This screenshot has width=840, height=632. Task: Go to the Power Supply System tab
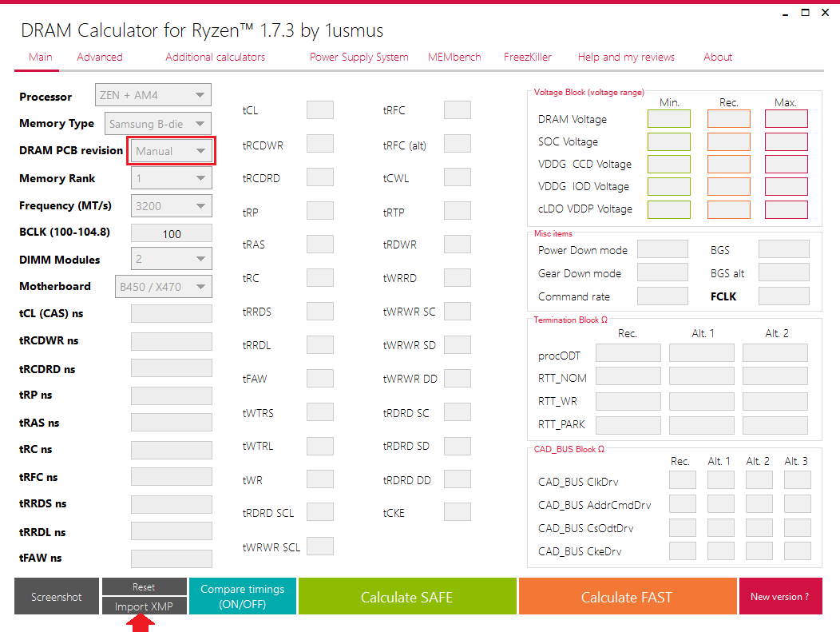coord(359,57)
